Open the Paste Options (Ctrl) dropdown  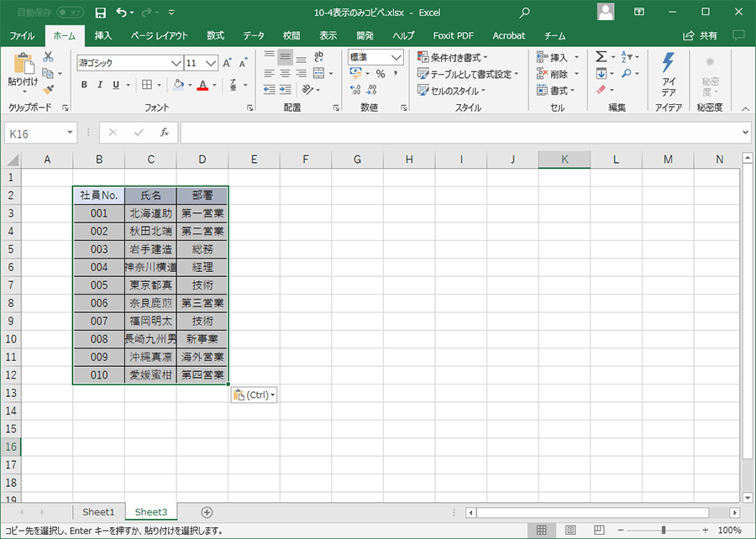[x=254, y=395]
